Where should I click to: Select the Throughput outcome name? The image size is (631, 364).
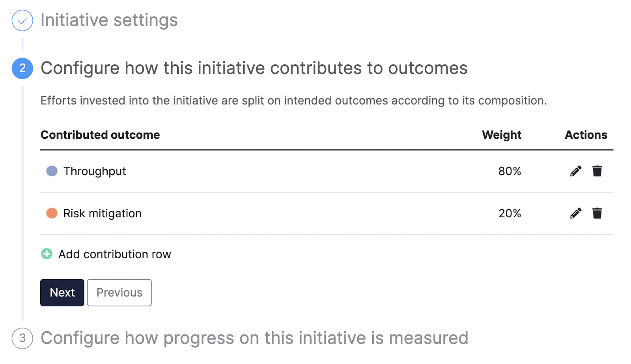95,171
